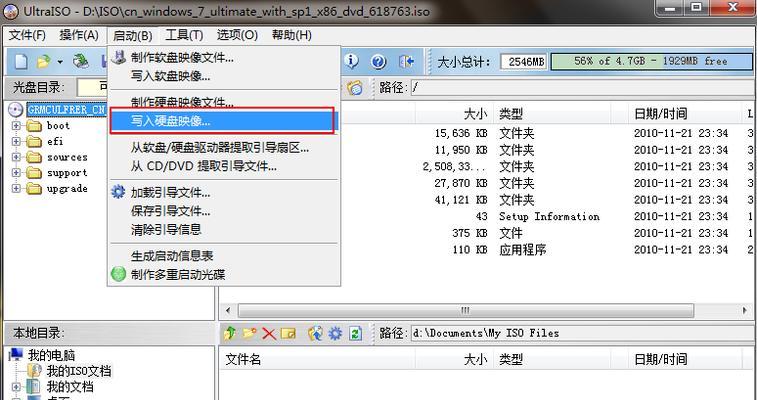Image resolution: width=757 pixels, height=400 pixels.
Task: Sort disc list by 大小 column header
Action: point(475,114)
